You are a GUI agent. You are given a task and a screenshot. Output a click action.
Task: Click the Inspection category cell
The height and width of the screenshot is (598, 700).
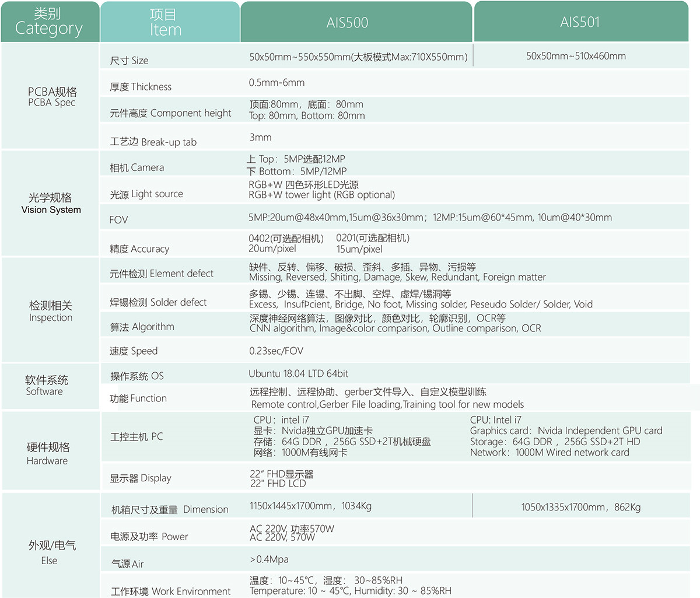pos(51,310)
